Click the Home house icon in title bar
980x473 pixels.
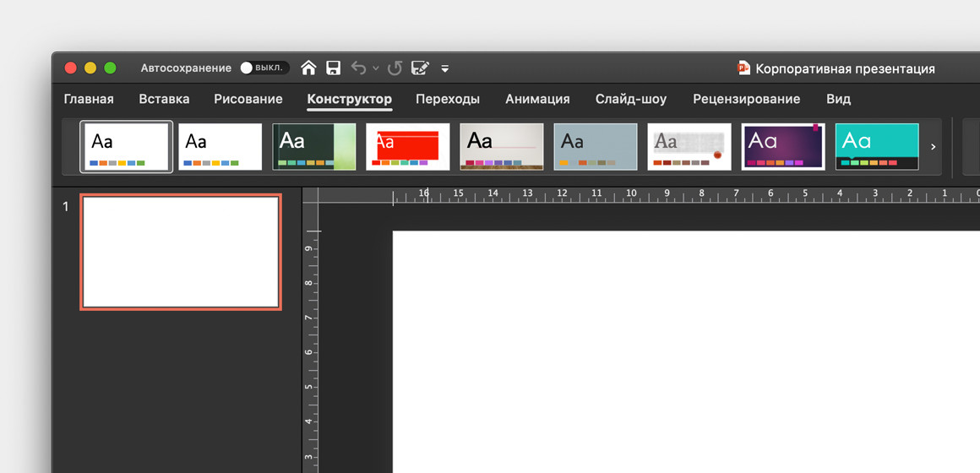[308, 68]
